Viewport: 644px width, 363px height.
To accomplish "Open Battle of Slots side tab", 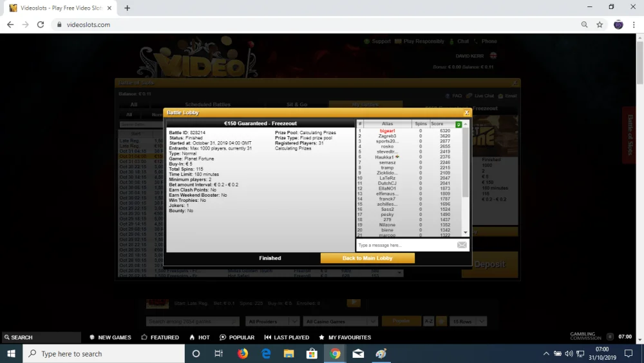I will click(629, 135).
